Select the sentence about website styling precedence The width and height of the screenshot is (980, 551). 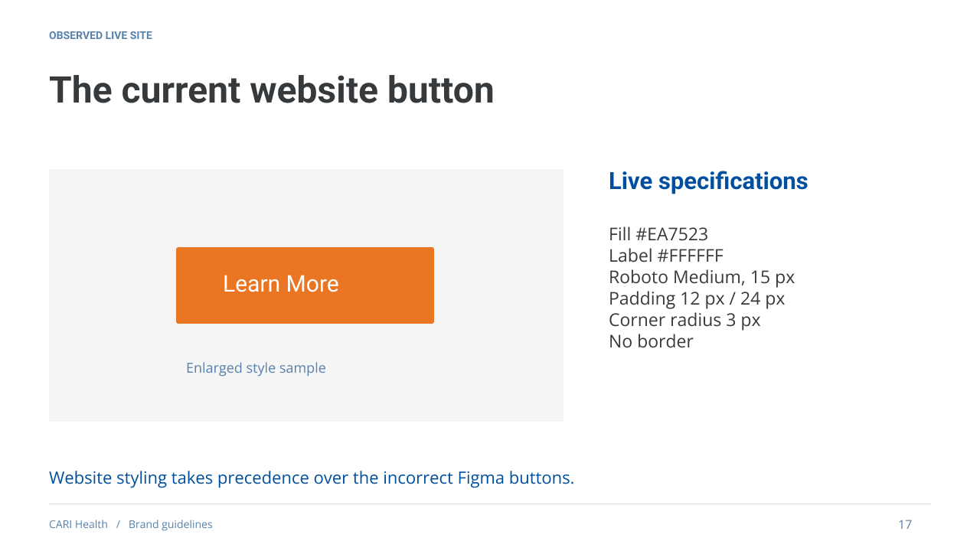[312, 478]
